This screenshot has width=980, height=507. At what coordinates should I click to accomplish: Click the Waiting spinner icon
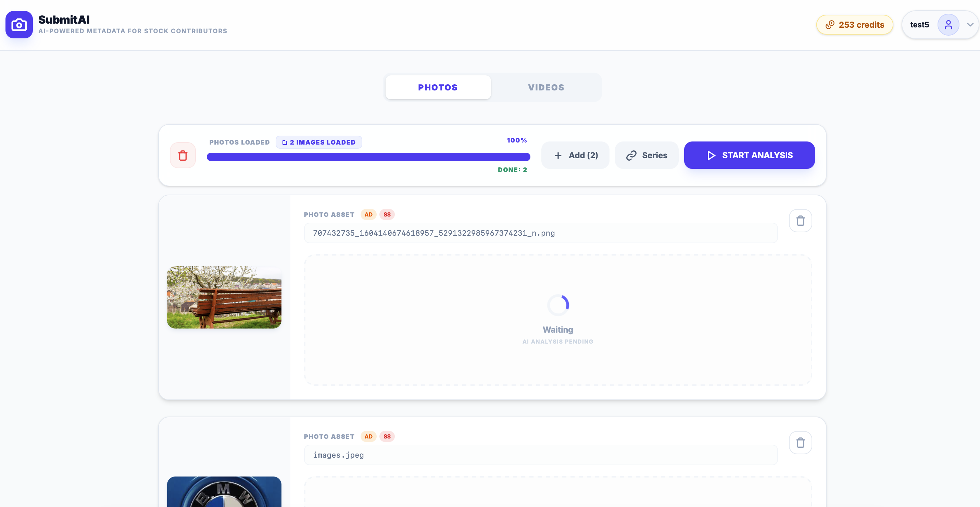click(558, 305)
